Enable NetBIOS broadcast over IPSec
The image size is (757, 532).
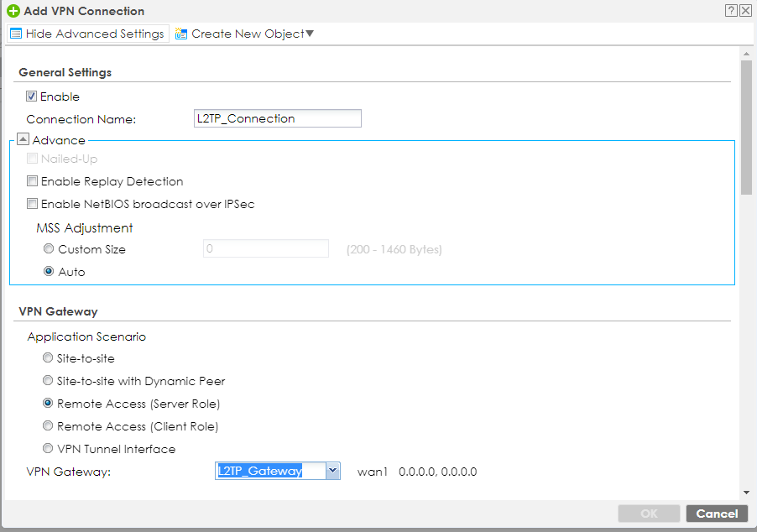(33, 204)
